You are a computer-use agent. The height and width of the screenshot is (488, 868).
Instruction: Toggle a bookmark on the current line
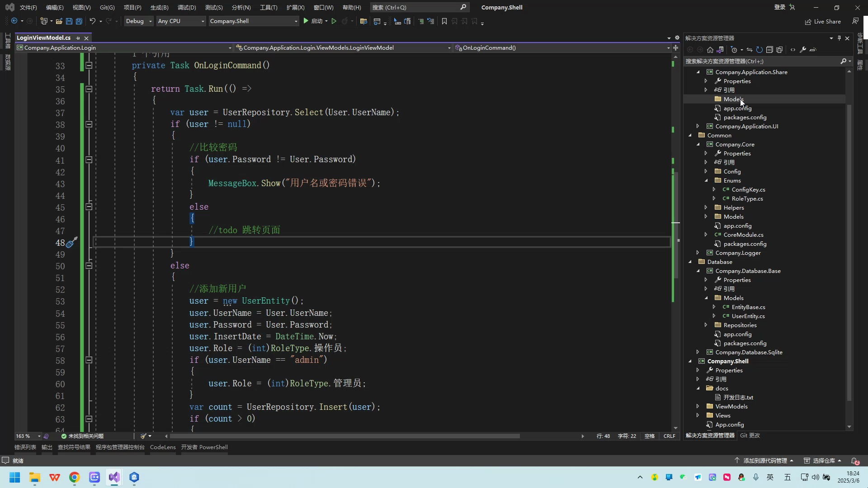point(444,21)
